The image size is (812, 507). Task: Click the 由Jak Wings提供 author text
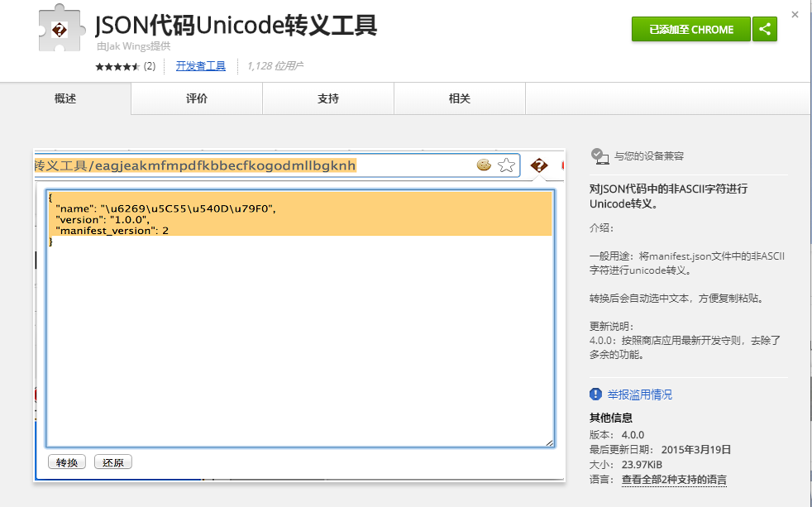(x=133, y=46)
